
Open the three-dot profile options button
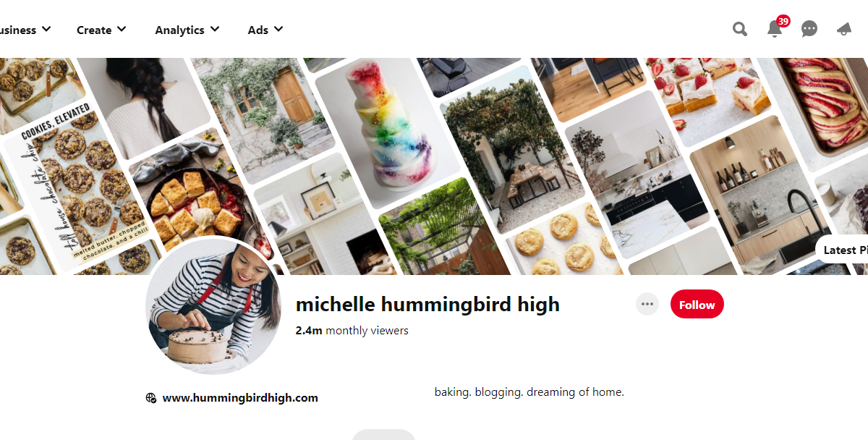pyautogui.click(x=647, y=304)
